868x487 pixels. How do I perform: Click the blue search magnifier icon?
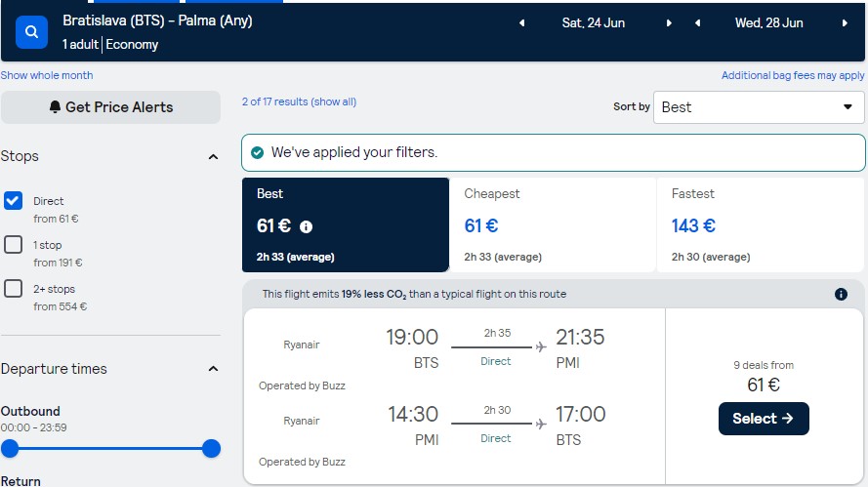pos(31,32)
